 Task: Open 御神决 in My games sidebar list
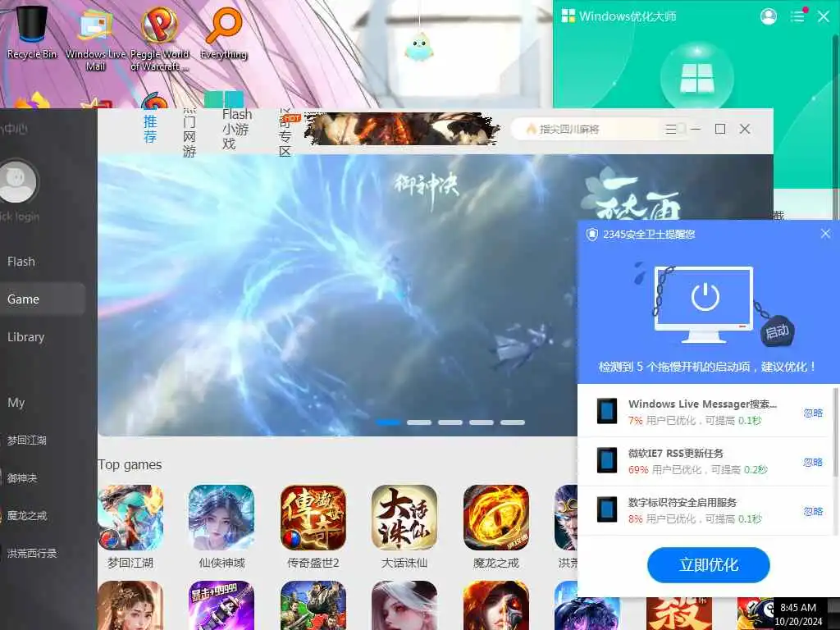[21, 478]
